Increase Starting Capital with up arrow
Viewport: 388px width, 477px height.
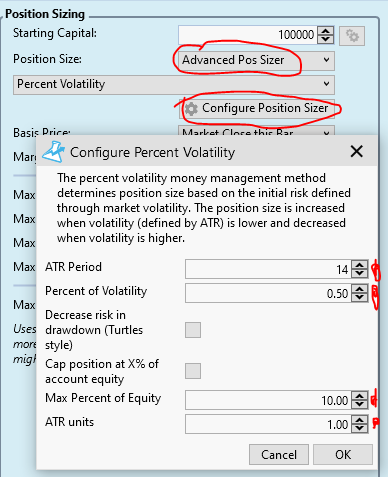click(326, 31)
